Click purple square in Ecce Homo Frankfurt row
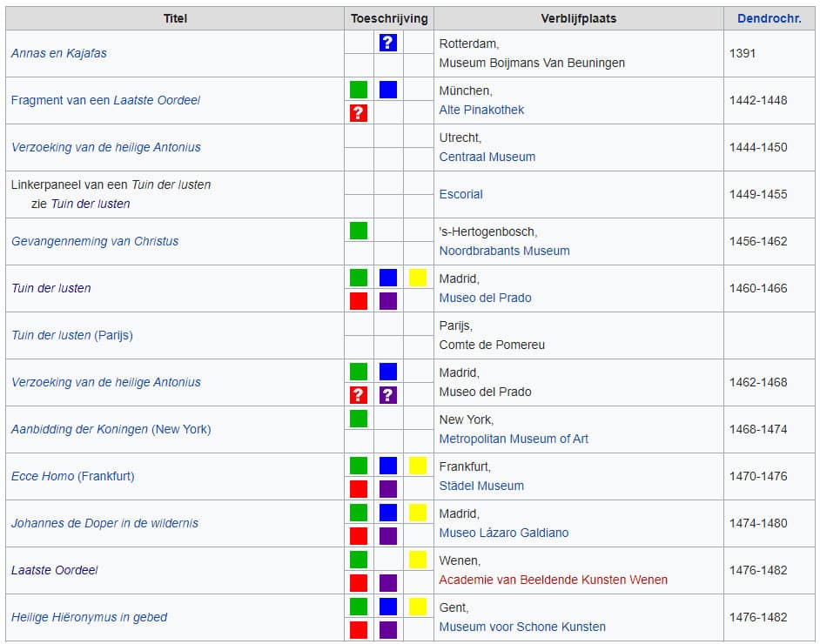Screen dimensions: 820x644 point(388,489)
